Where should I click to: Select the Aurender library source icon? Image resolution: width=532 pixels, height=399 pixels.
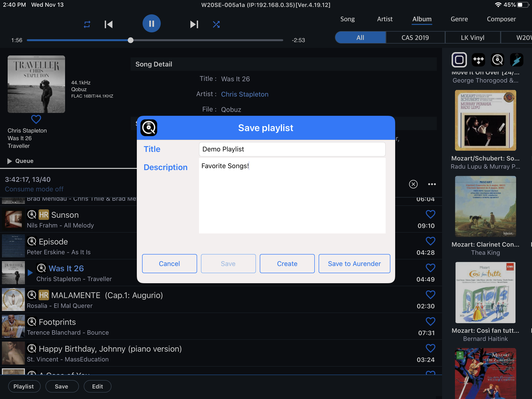pos(459,60)
